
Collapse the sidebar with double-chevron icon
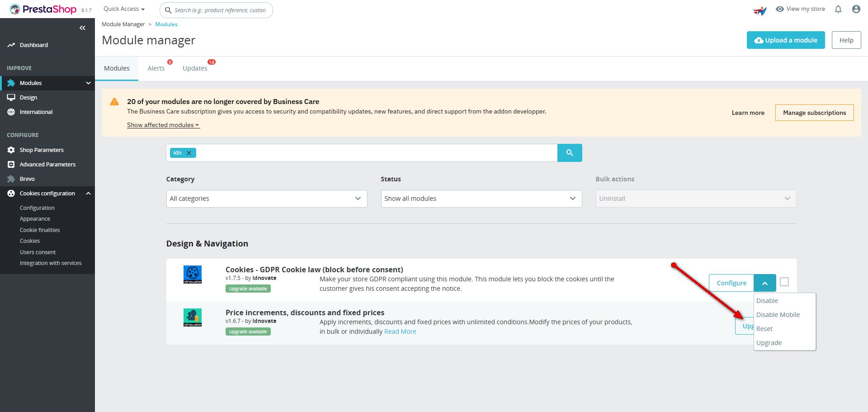pyautogui.click(x=82, y=28)
